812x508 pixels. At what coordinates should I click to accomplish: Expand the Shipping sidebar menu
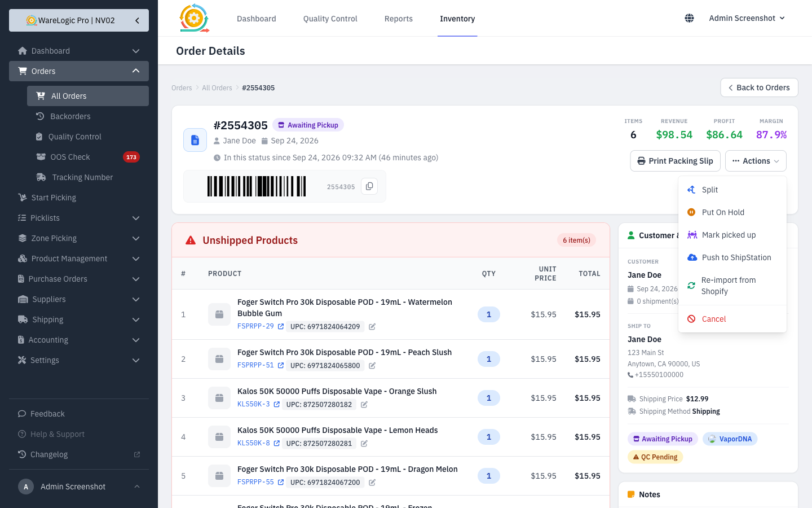coord(79,319)
